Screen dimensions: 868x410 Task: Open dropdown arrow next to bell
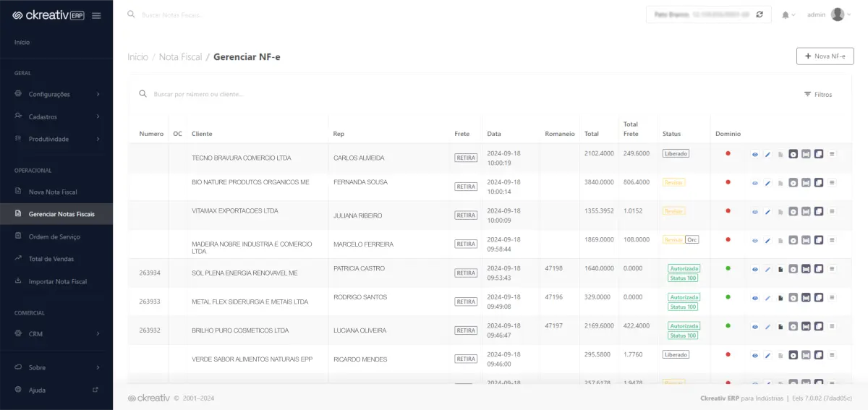(793, 15)
